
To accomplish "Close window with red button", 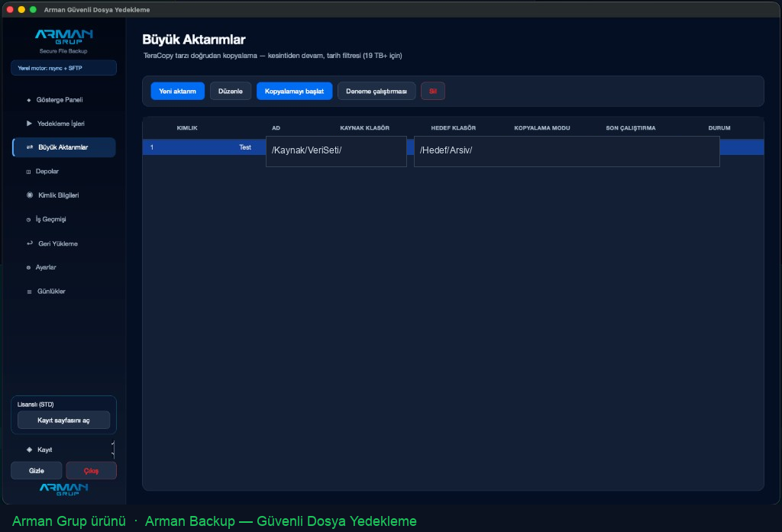I will coord(10,9).
